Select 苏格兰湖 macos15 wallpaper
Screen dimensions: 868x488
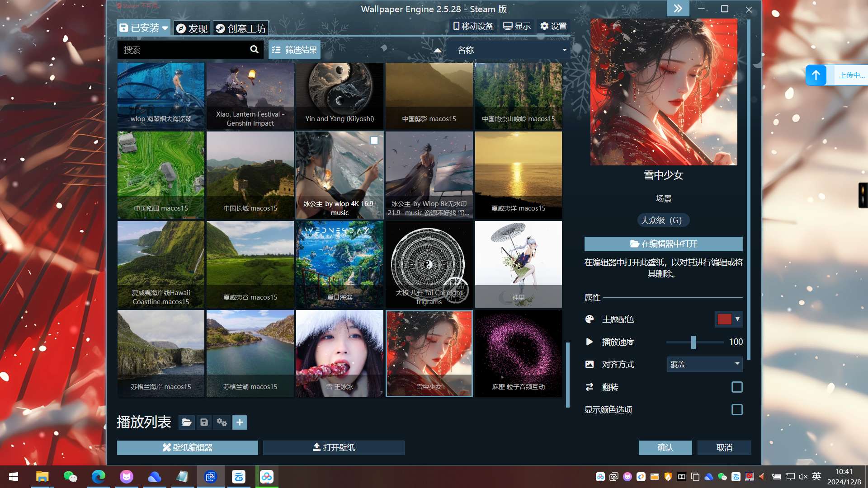(250, 353)
